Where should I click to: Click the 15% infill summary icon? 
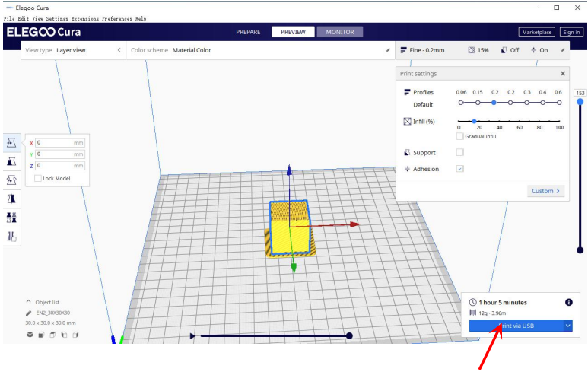(472, 50)
